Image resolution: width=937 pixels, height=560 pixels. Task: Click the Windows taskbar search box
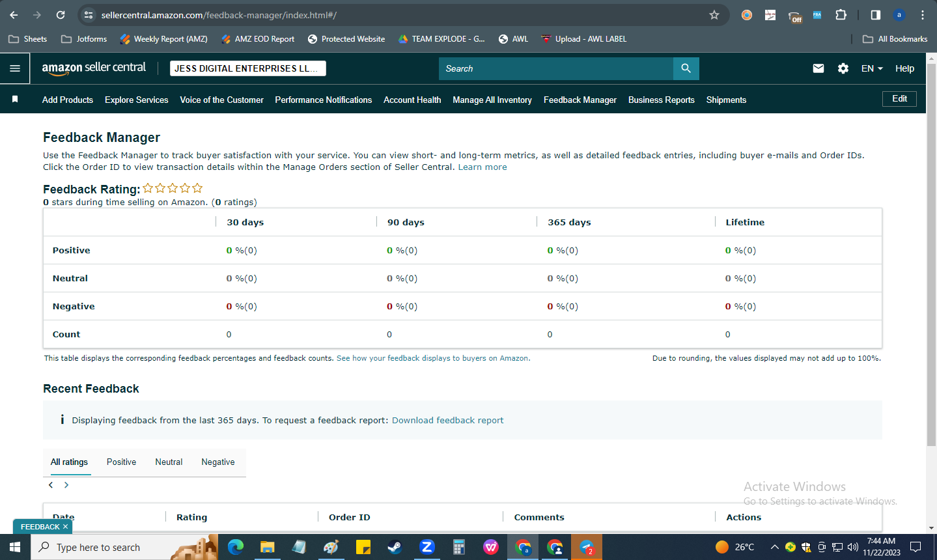pos(125,547)
